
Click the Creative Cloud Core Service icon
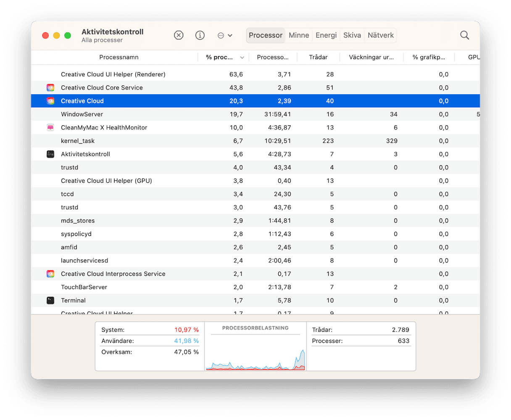click(50, 87)
